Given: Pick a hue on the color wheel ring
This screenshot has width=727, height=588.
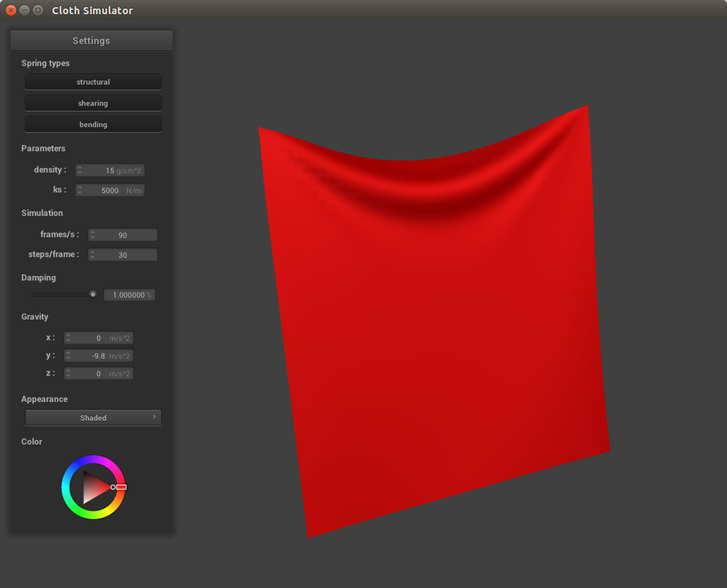Looking at the screenshot, I should click(x=93, y=461).
